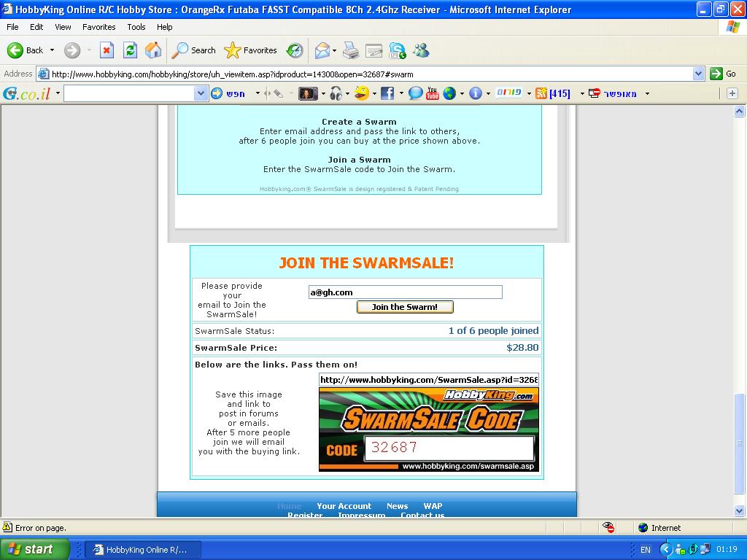The height and width of the screenshot is (560, 747).
Task: Expand the address bar URL dropdown
Action: coord(698,74)
